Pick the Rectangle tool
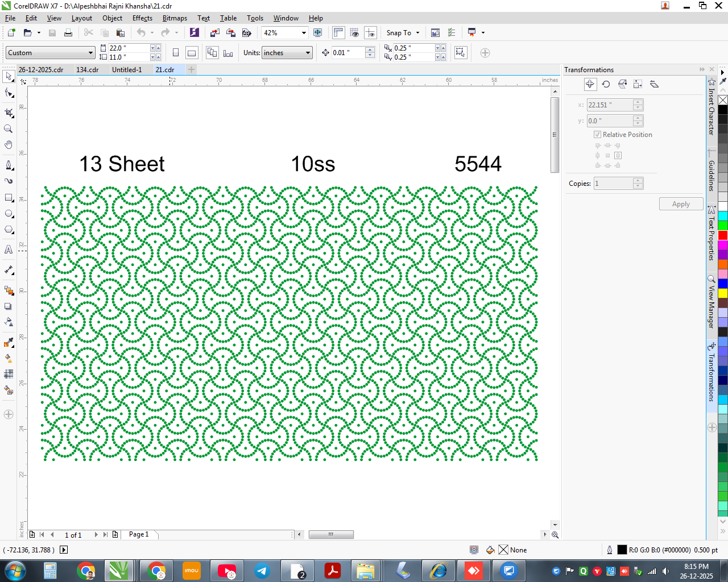The height and width of the screenshot is (582, 728). [x=9, y=198]
